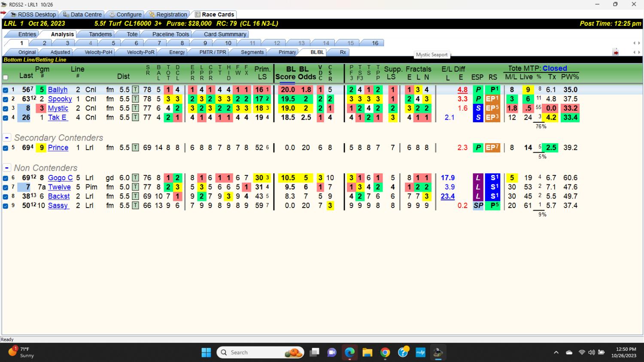
Task: Click the 4.8 E/L Diff value for Ballyh
Action: pos(462,90)
